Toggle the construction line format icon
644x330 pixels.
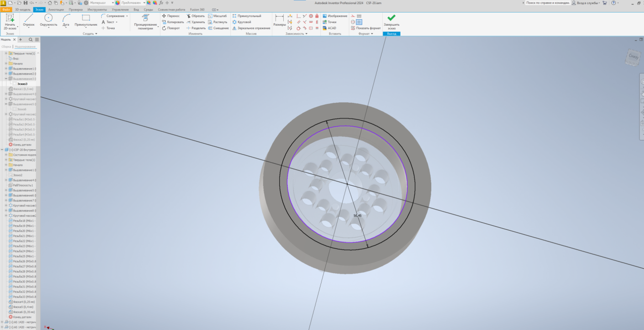pyautogui.click(x=353, y=16)
